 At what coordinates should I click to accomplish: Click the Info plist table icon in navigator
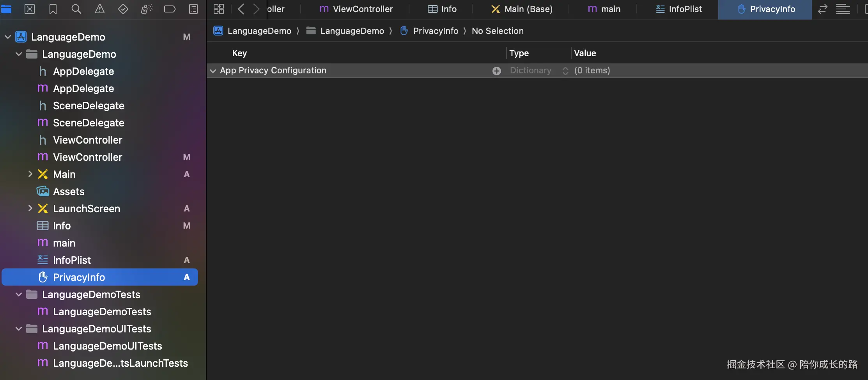pyautogui.click(x=43, y=226)
